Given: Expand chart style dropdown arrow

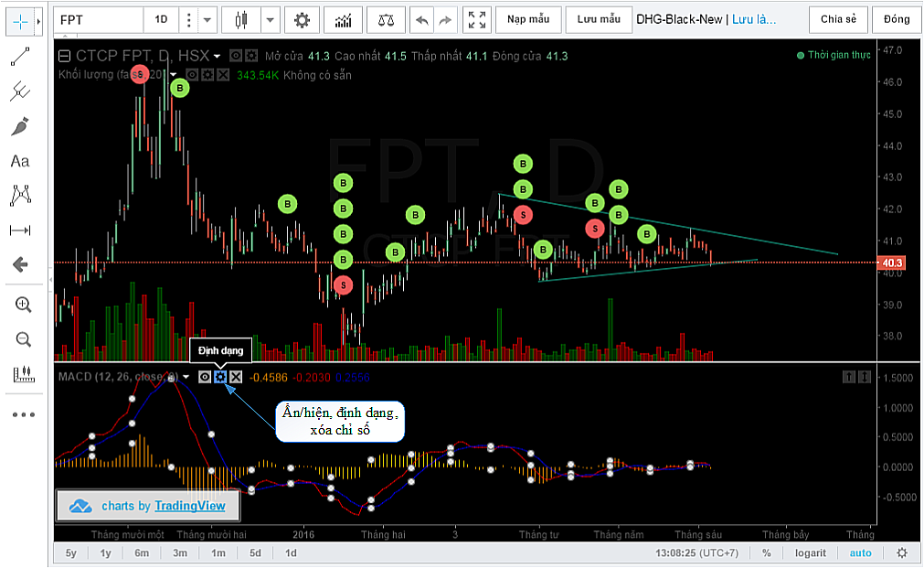Looking at the screenshot, I should point(270,21).
